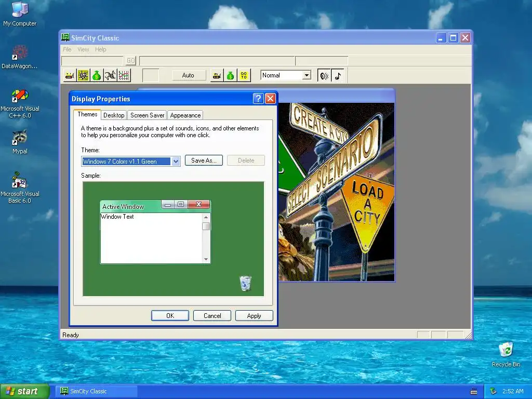Click the bulldozer icon in SimCity toolbar
Viewport: 532px width, 399px height.
(x=70, y=75)
